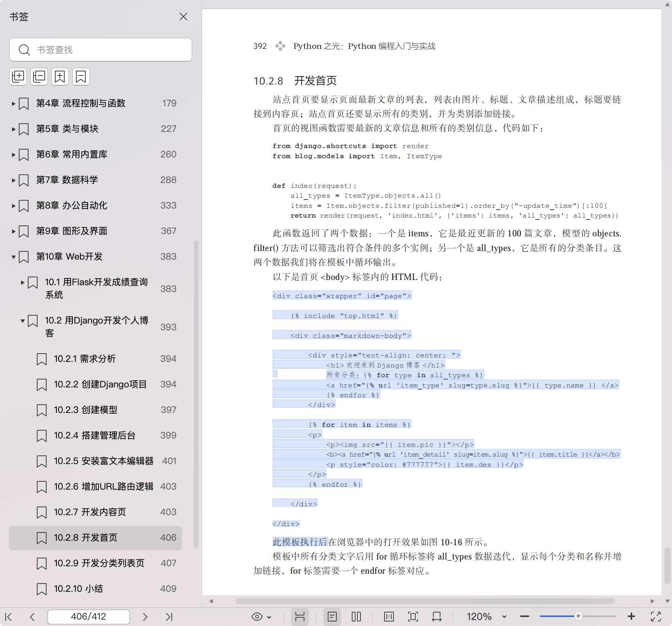Toggle continuous scrolling mode

tap(300, 617)
